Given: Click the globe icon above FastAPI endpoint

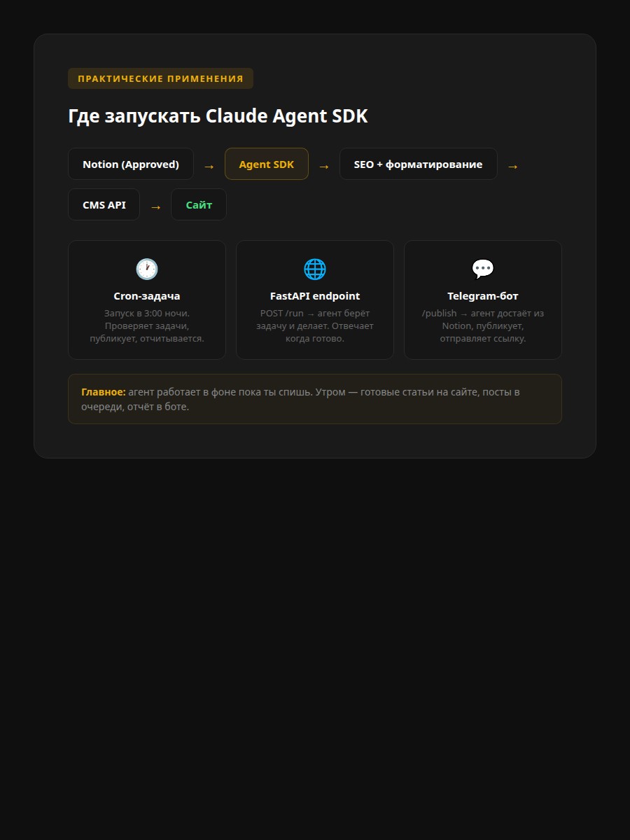Looking at the screenshot, I should click(315, 269).
